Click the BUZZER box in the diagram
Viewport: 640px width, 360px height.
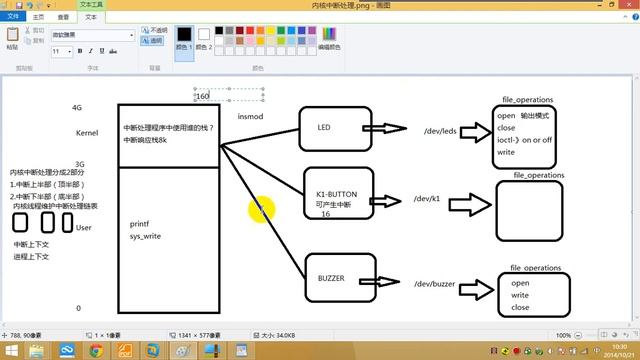pos(340,278)
